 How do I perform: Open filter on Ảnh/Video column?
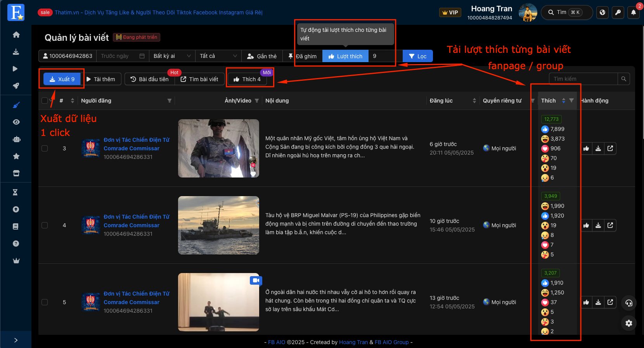point(257,101)
